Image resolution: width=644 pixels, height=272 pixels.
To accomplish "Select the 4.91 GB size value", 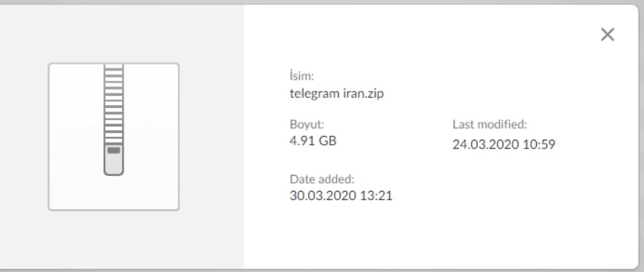I will [x=313, y=141].
